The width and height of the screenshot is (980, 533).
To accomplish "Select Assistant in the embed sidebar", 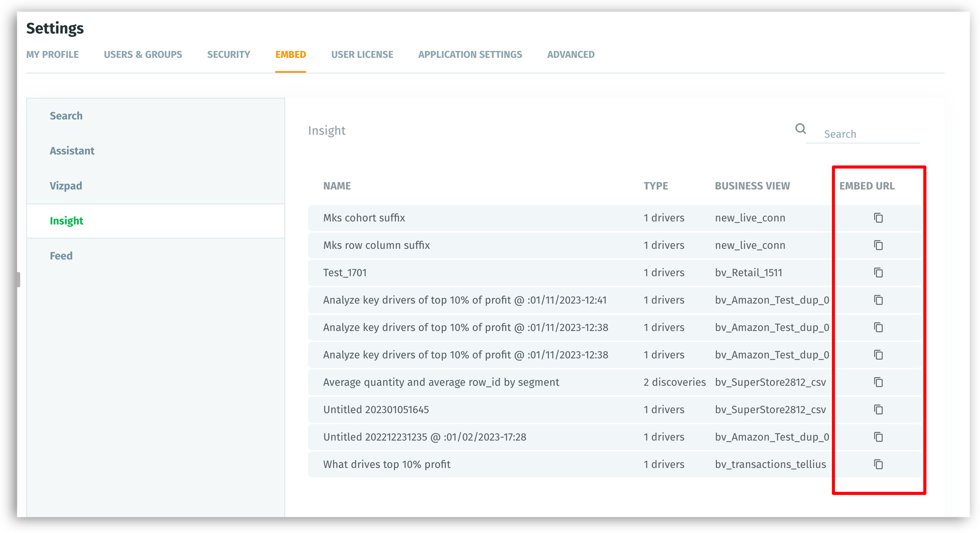I will (72, 151).
